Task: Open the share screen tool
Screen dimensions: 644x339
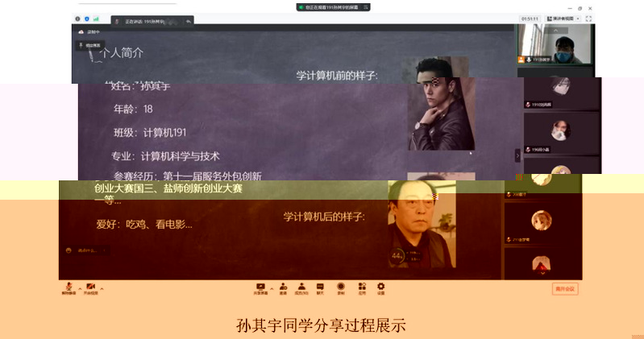Action: 260,287
